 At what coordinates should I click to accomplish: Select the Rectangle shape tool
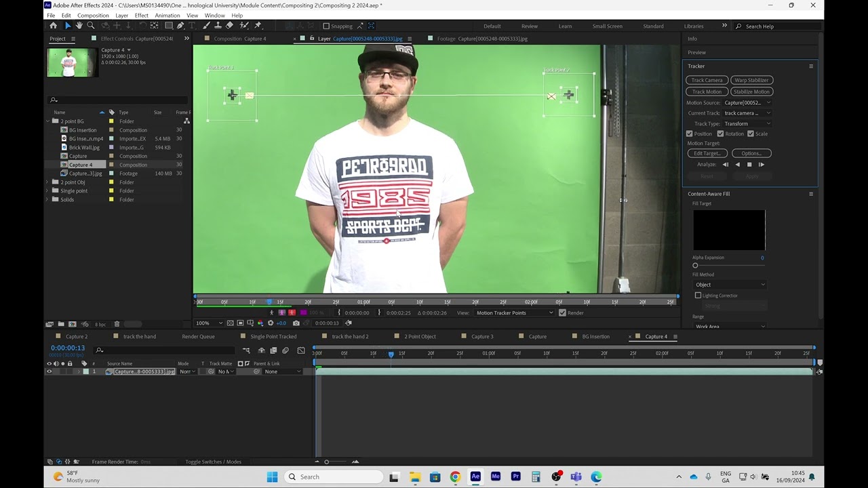pyautogui.click(x=169, y=26)
